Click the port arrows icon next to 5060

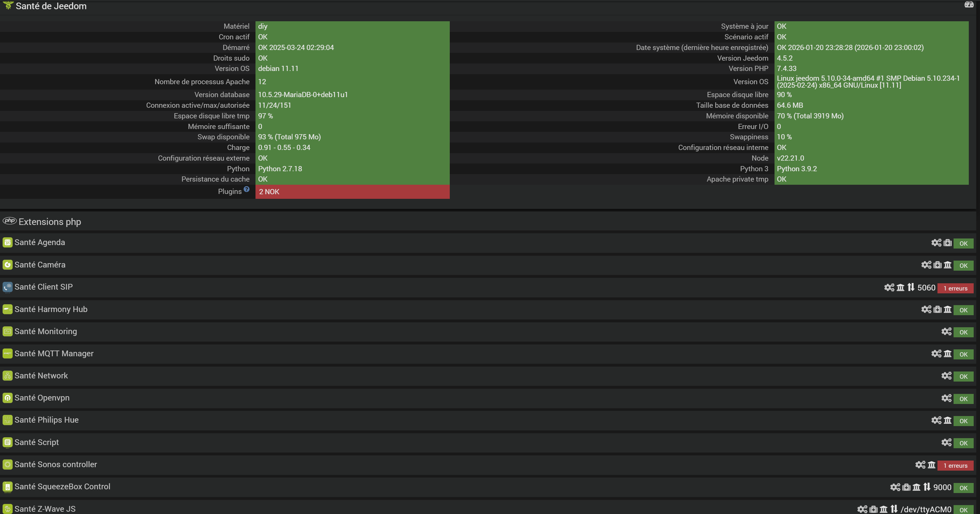click(x=911, y=287)
